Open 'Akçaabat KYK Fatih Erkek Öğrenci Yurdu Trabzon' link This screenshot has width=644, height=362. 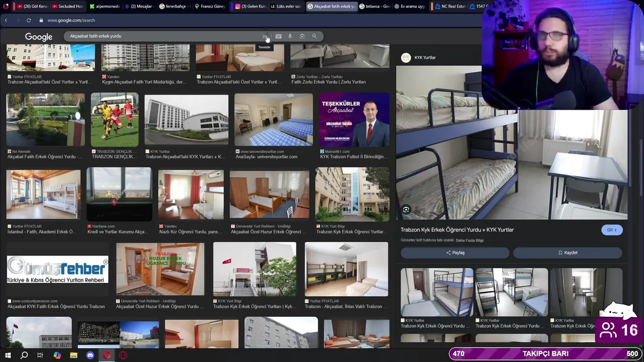click(x=56, y=307)
